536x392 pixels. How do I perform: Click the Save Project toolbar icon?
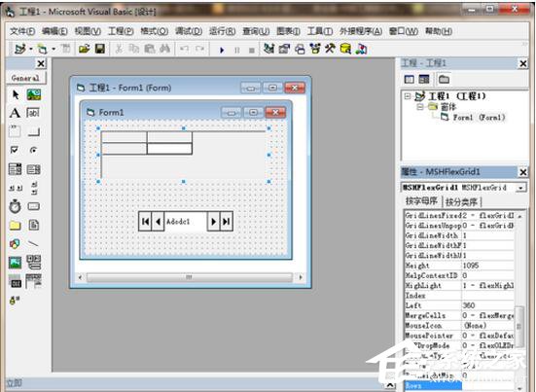pyautogui.click(x=100, y=50)
